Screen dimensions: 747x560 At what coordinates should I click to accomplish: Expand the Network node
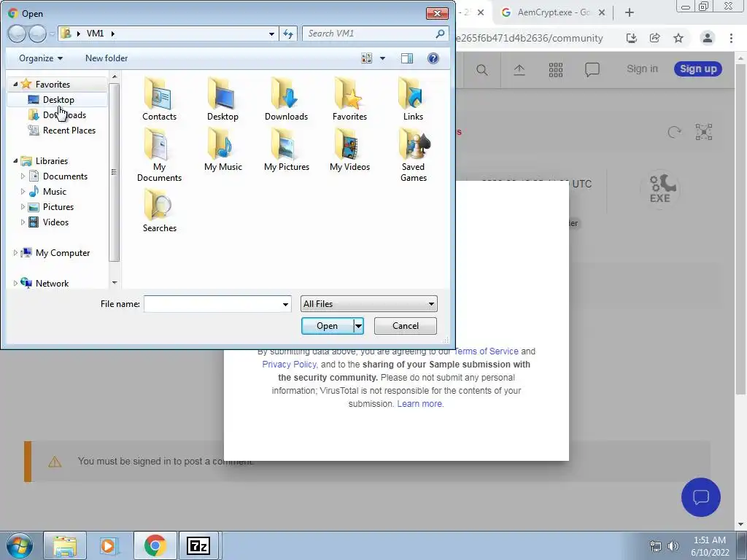(15, 284)
